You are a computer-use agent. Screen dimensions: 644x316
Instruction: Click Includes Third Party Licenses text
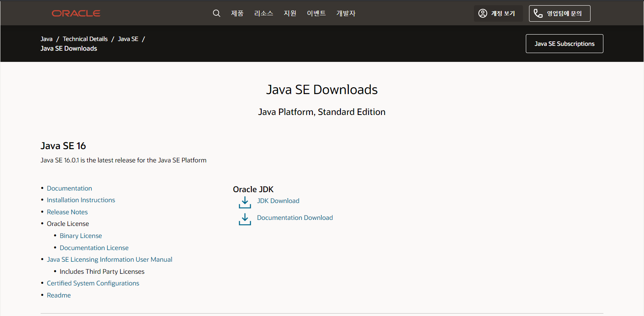pos(102,271)
